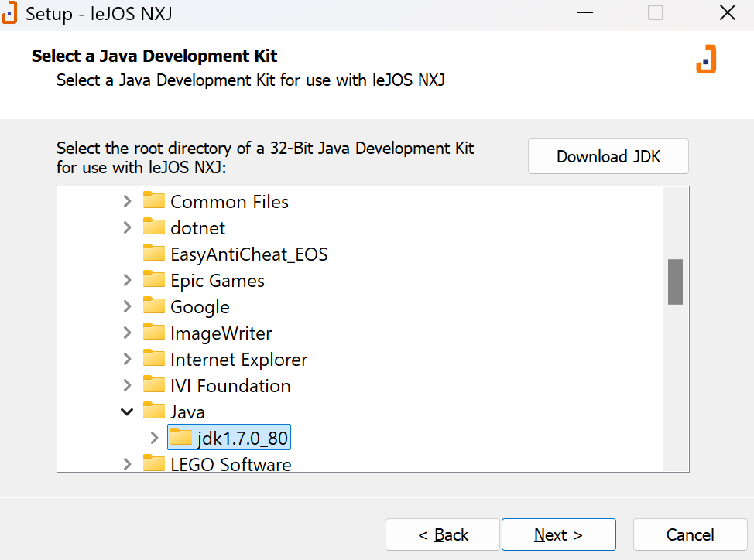
Task: Click the Epic Games folder icon
Action: click(x=154, y=279)
